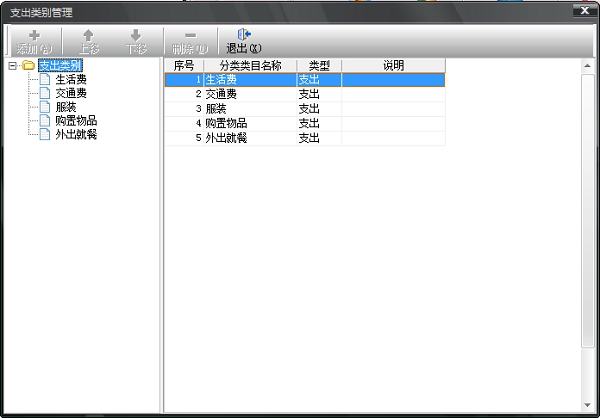Click the document icon beside tree item 生活费
Viewport: 600px width, 418px height.
tap(45, 79)
